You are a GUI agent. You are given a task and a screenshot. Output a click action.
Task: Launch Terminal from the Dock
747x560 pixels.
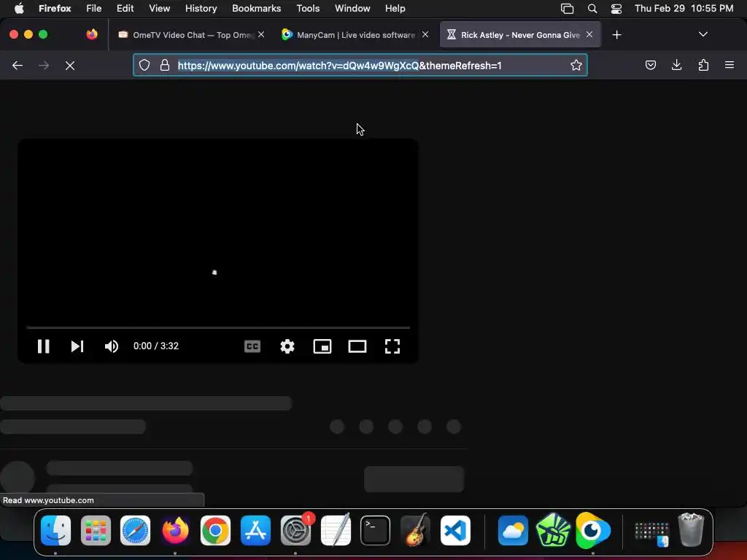pyautogui.click(x=376, y=531)
